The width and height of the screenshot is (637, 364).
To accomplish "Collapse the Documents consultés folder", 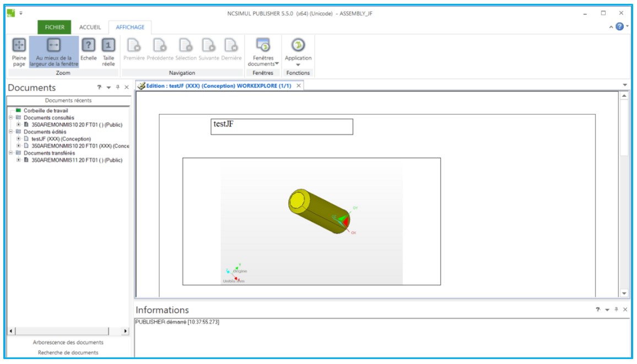I will 11,118.
